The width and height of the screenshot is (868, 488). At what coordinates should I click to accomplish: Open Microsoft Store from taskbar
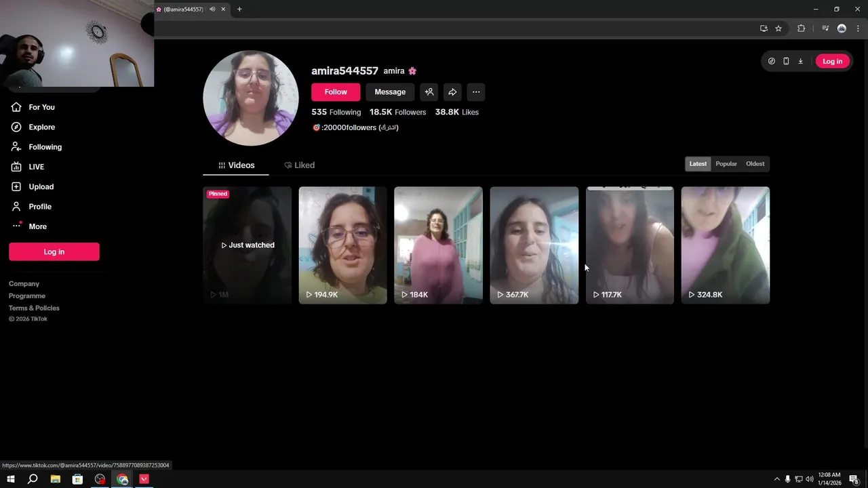(78, 479)
